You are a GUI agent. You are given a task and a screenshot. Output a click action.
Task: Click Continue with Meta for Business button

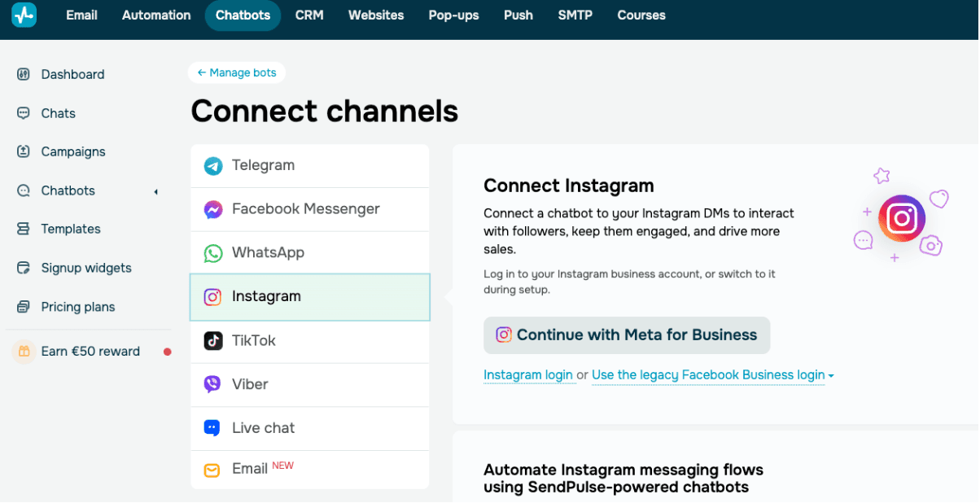tap(627, 335)
